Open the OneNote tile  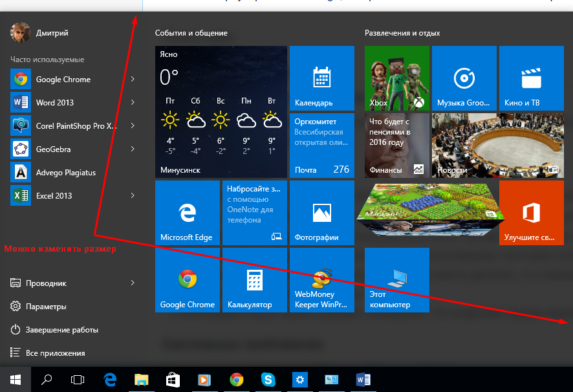click(x=255, y=213)
